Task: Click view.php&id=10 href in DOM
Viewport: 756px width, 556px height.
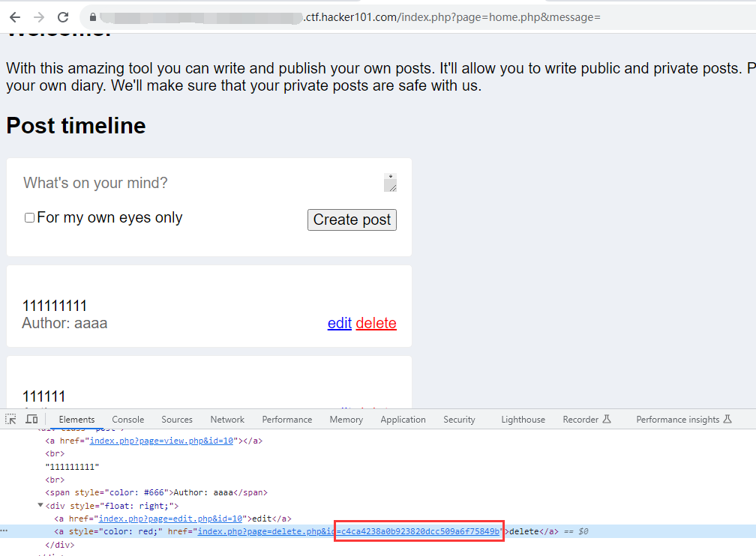Action: point(161,441)
